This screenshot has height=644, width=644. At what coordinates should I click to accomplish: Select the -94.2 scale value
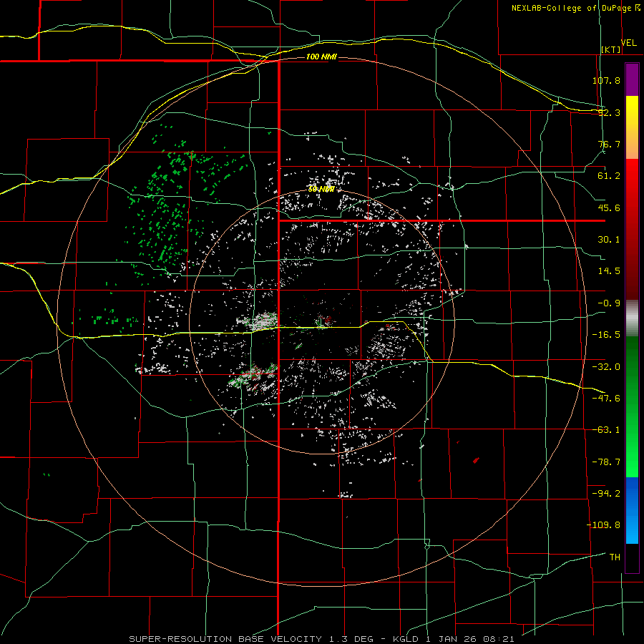click(x=606, y=494)
